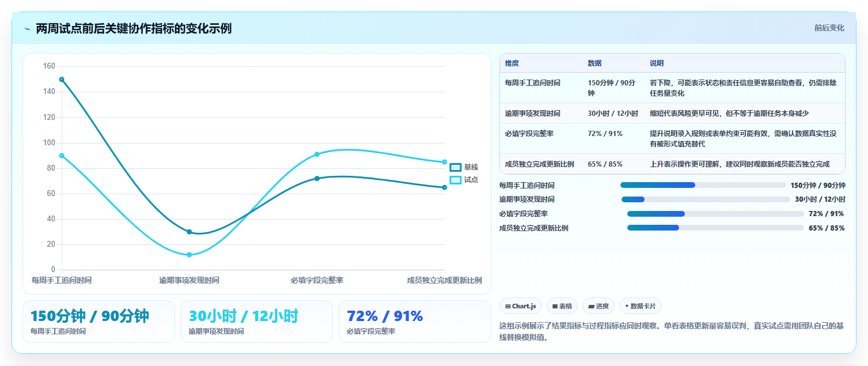Viewport: 868px width, 366px height.
Task: Click the 试点 data point at 90
Action: (x=62, y=156)
